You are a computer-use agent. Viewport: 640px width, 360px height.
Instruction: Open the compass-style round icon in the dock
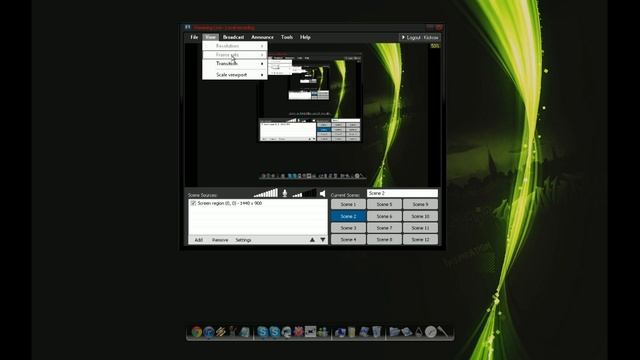[431, 332]
